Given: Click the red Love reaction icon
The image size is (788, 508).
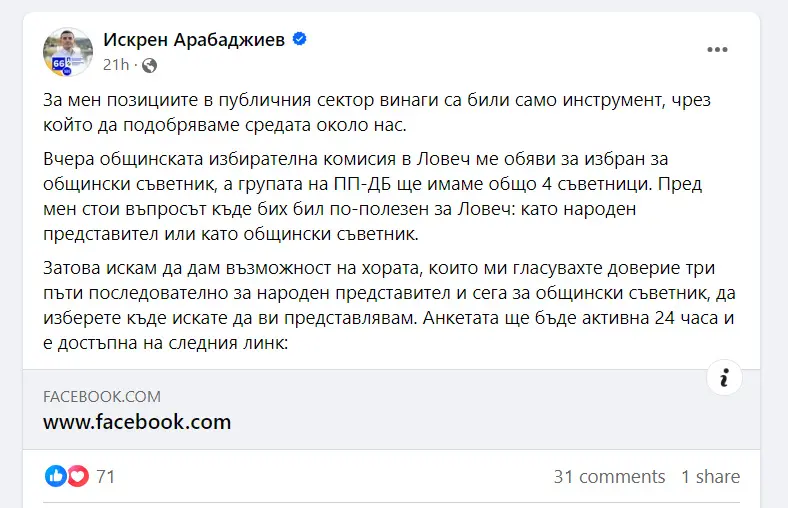Looking at the screenshot, I should (77, 476).
